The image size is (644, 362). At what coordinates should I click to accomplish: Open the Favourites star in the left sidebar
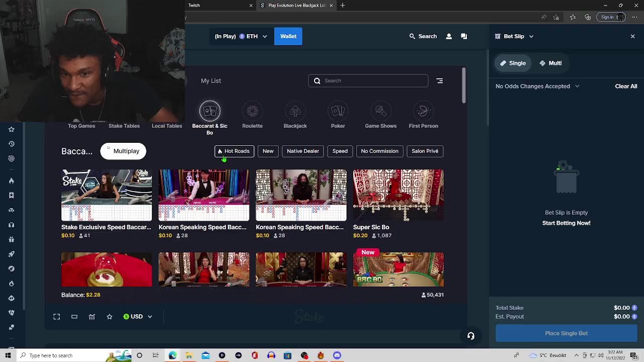point(11,129)
